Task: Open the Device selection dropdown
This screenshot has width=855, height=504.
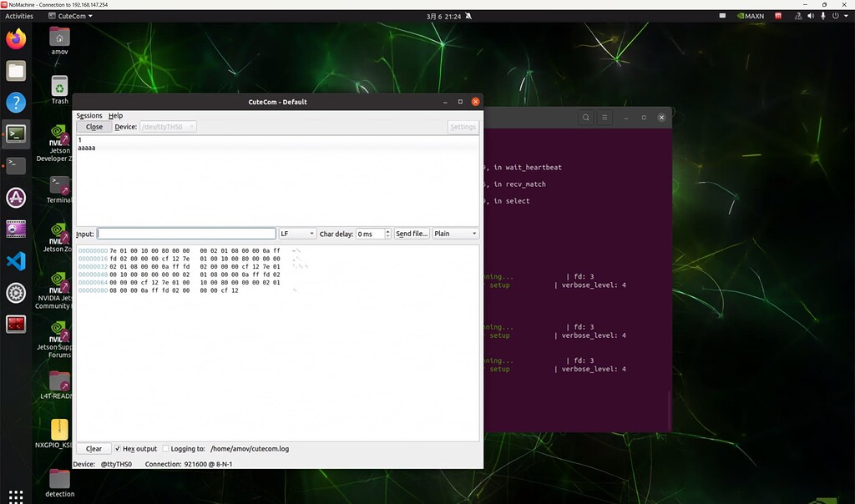Action: [166, 127]
